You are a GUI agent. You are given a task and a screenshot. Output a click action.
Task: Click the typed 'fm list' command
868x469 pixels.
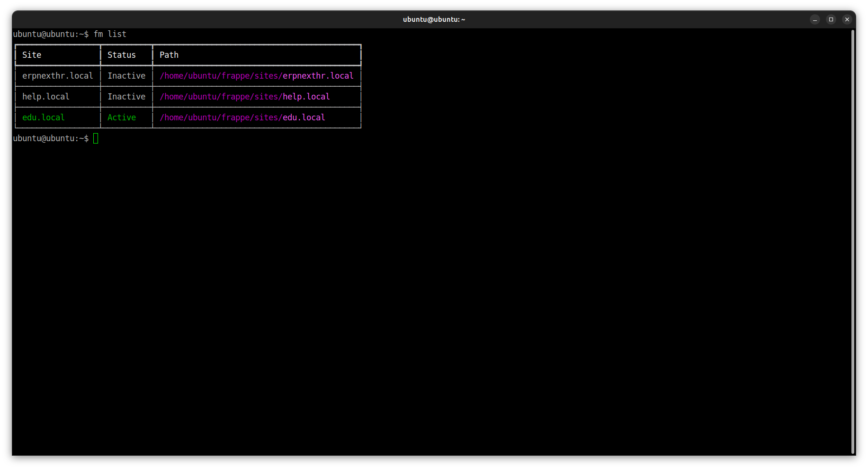110,34
